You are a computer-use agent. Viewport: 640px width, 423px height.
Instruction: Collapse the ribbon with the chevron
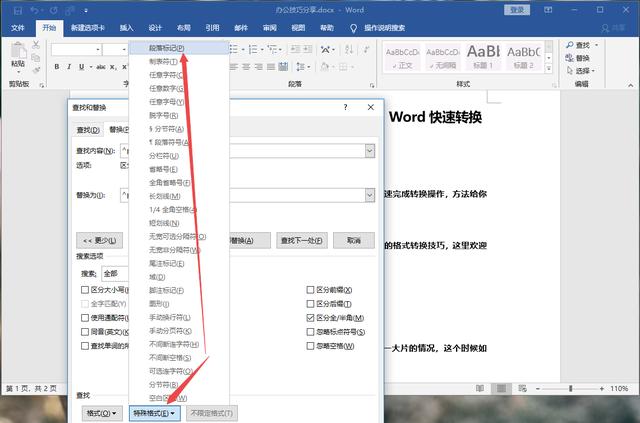click(631, 85)
